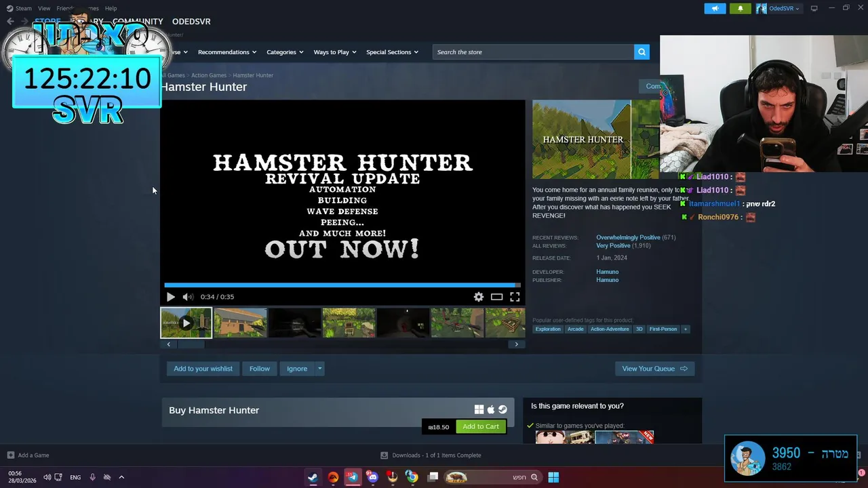Expand the Ways to Play menu

[x=335, y=52]
